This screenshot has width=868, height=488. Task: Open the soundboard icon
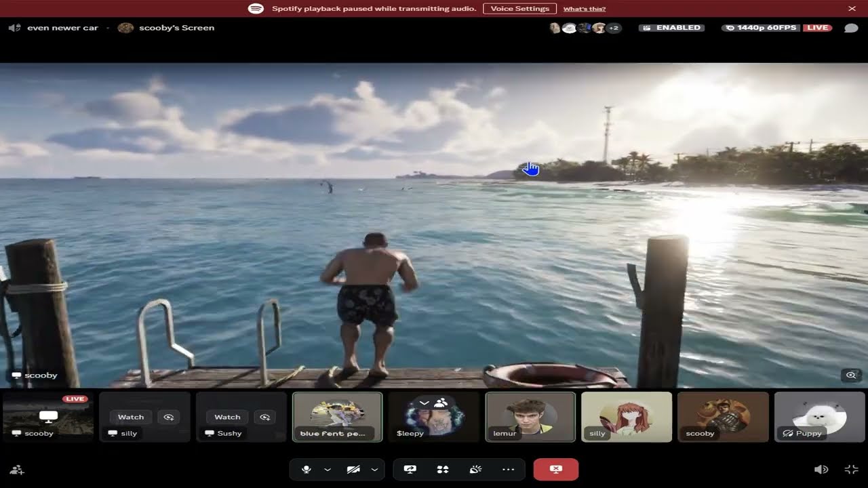pyautogui.click(x=475, y=469)
